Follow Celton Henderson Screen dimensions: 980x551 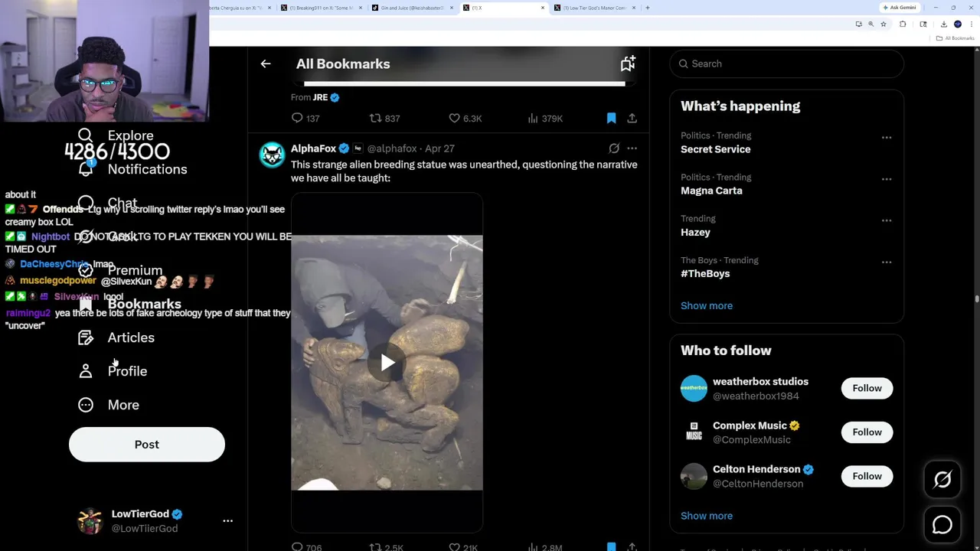[867, 476]
